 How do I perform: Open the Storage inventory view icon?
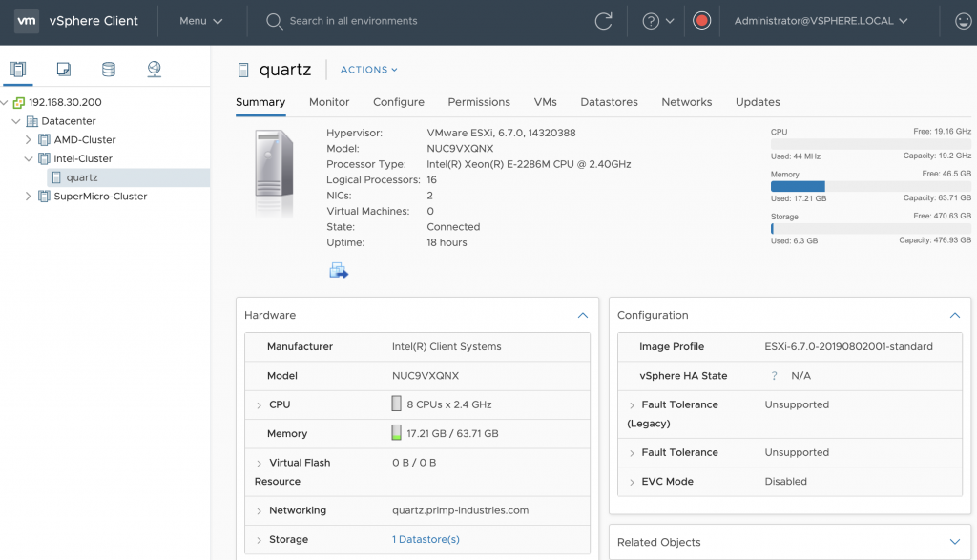[109, 69]
